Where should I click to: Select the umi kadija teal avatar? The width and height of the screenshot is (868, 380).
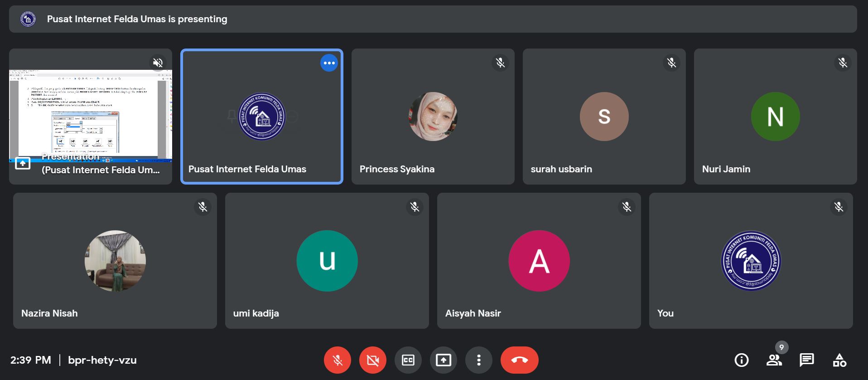(327, 261)
